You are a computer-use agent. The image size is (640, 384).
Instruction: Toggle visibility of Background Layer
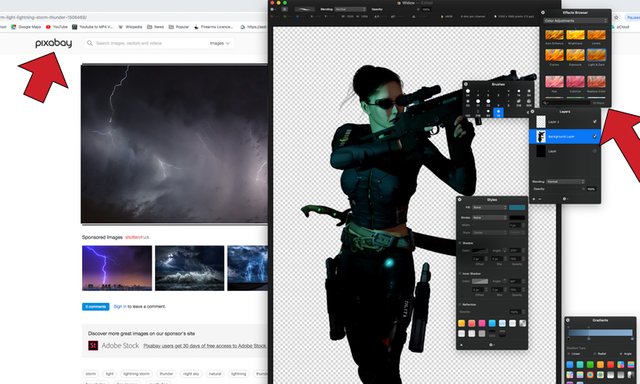594,136
